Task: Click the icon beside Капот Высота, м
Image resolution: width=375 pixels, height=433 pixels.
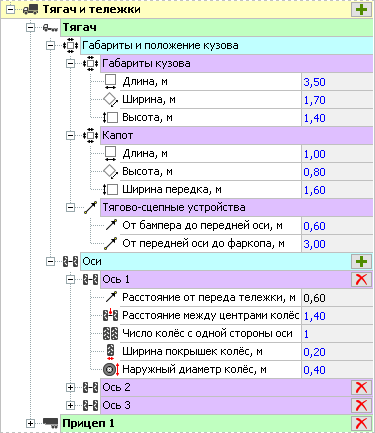Action: pos(110,172)
